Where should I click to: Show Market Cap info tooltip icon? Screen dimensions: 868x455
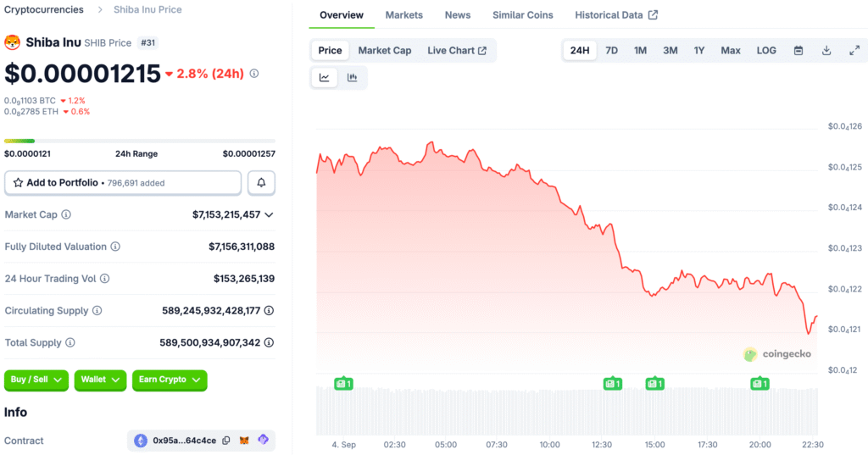pos(66,214)
